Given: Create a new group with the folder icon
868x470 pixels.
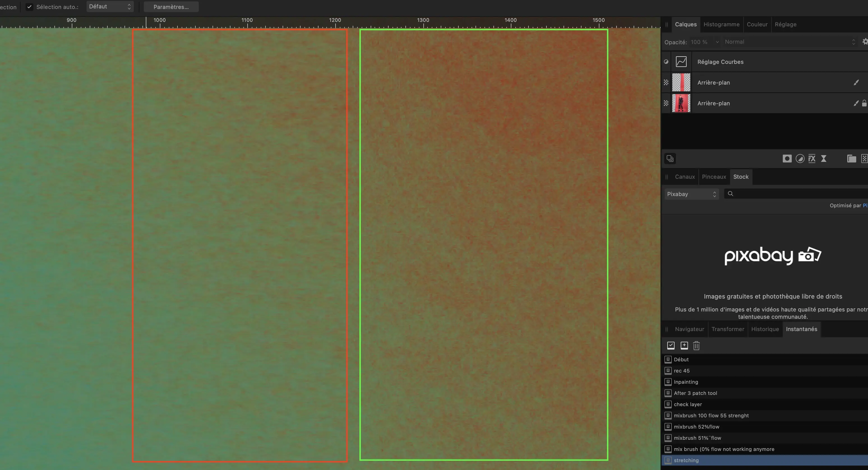Looking at the screenshot, I should [x=851, y=159].
